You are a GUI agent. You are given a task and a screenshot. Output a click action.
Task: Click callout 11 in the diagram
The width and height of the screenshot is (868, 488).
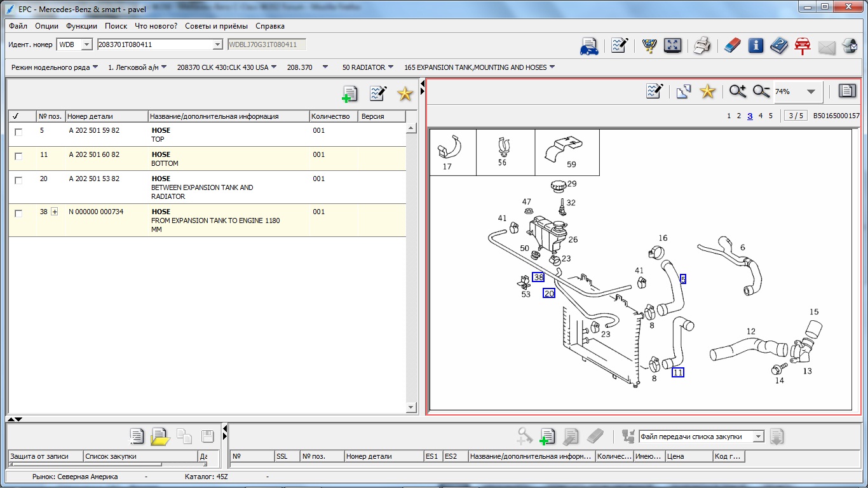[x=678, y=372]
